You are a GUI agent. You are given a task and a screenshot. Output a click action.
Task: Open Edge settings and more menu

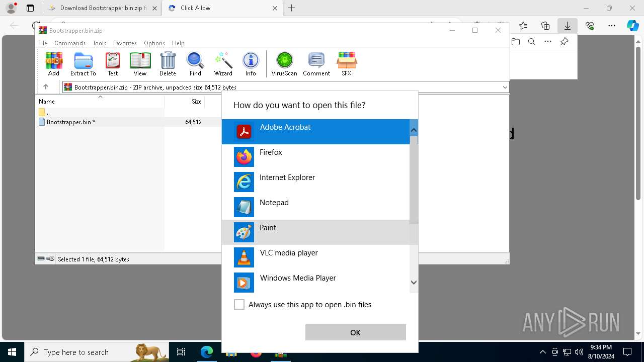pos(612,26)
